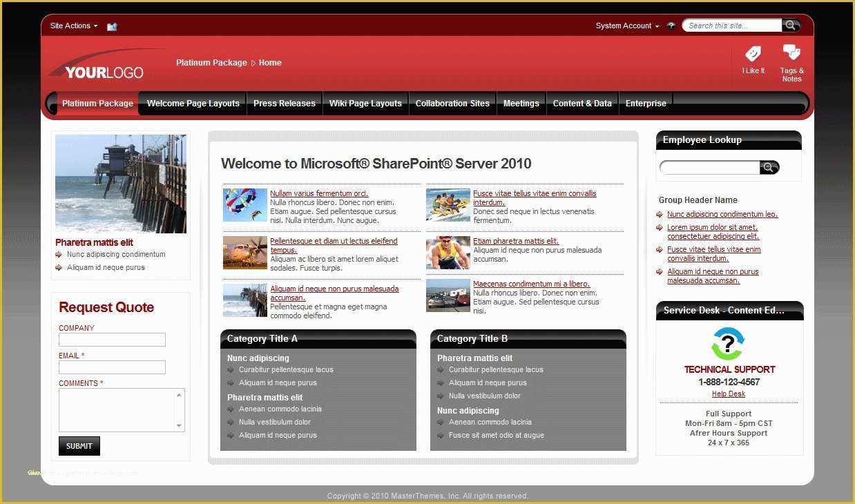
Task: Click Nulla vestibulum dolor in Category B
Action: coord(485,396)
